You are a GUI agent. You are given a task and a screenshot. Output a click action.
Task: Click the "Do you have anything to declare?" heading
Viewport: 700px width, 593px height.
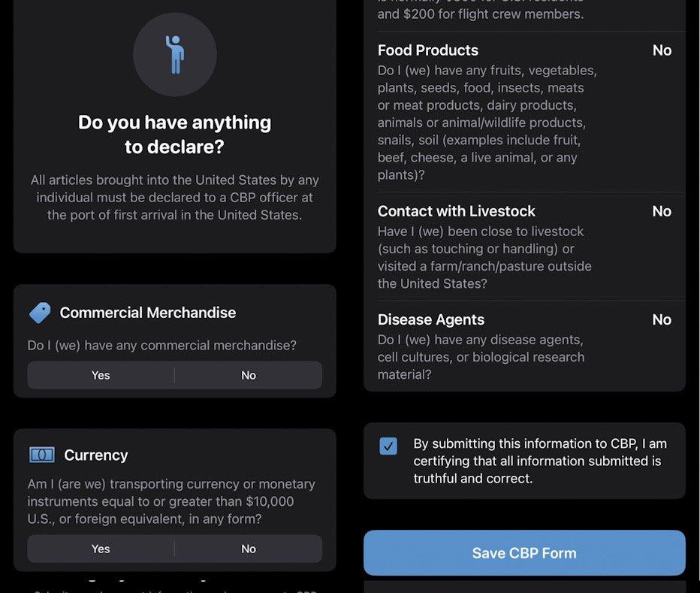click(175, 134)
